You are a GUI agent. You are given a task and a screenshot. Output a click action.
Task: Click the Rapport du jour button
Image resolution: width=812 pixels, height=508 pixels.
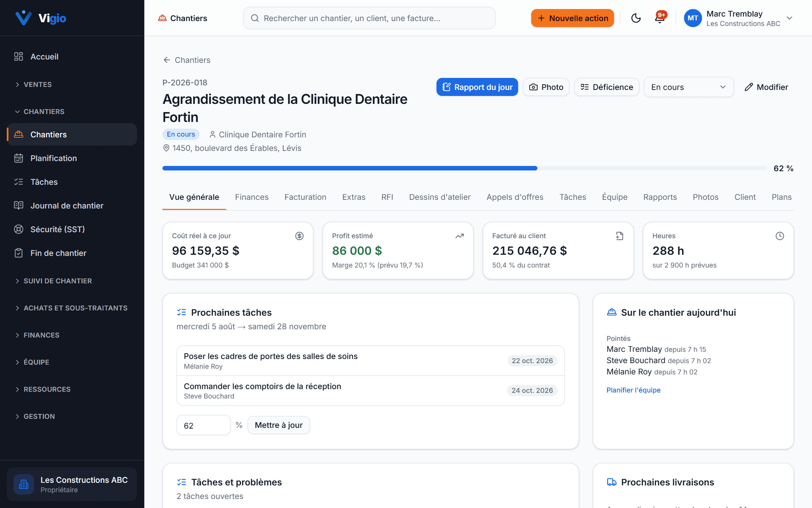click(477, 87)
